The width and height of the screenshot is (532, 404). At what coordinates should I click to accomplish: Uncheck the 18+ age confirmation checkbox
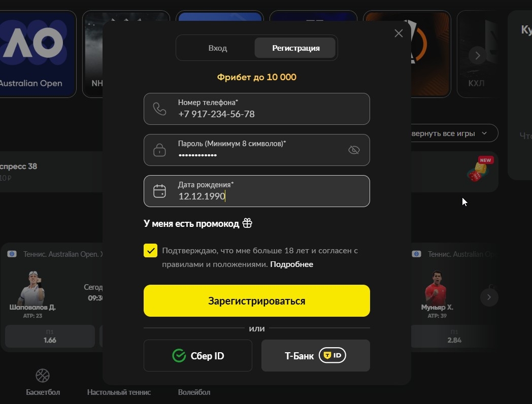150,251
